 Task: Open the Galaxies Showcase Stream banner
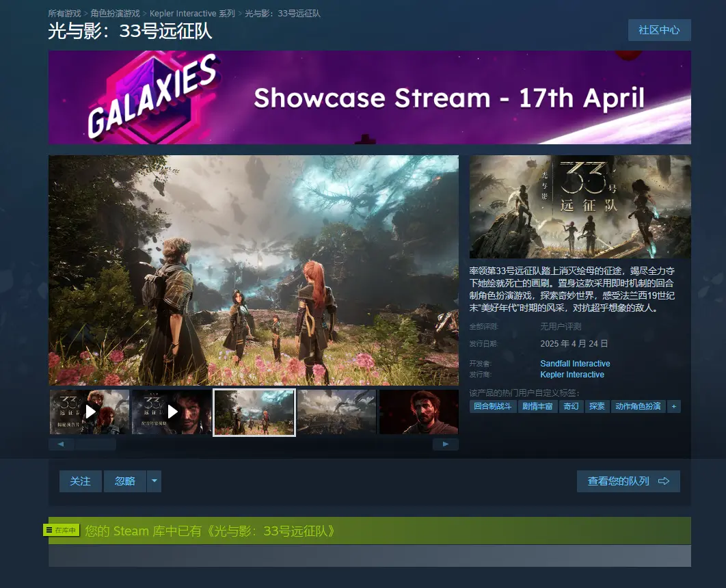[369, 97]
